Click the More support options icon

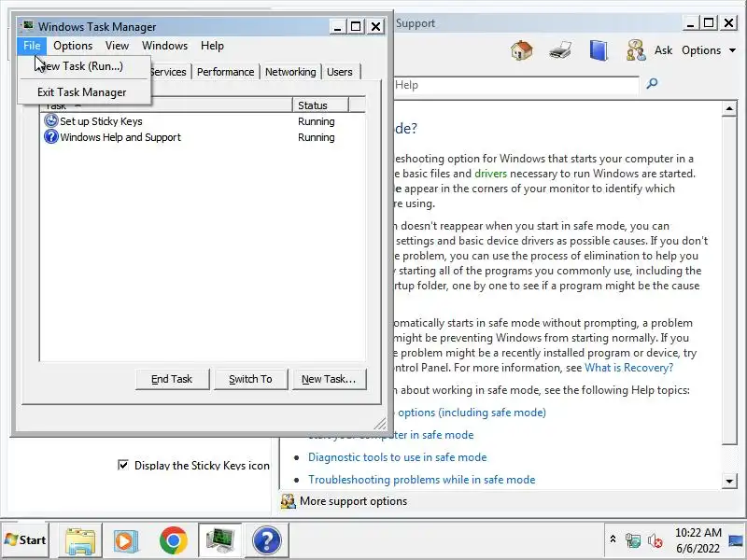pyautogui.click(x=288, y=501)
